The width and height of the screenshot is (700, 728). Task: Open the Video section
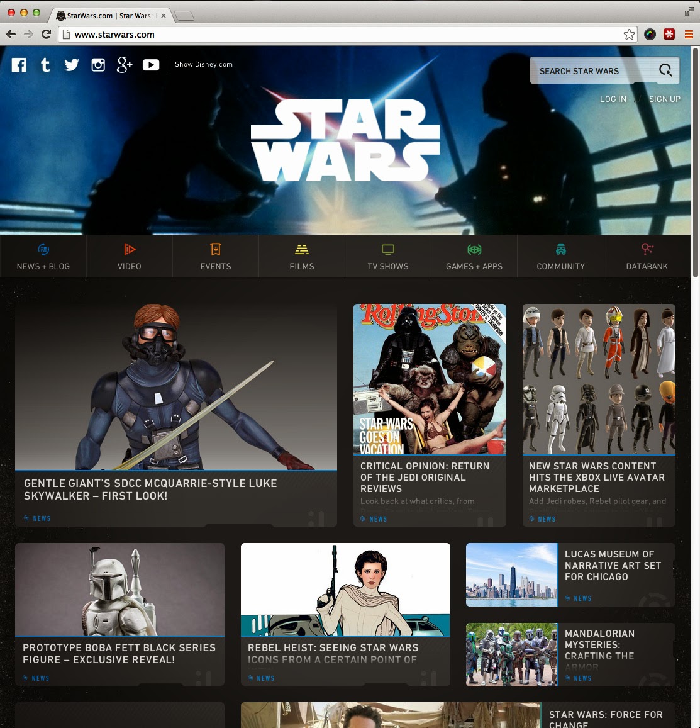130,256
